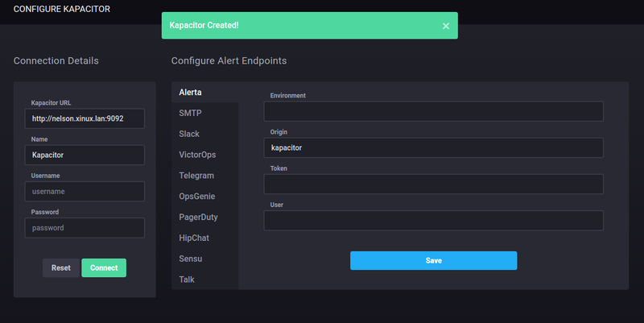Click the Environment input field

[433, 111]
